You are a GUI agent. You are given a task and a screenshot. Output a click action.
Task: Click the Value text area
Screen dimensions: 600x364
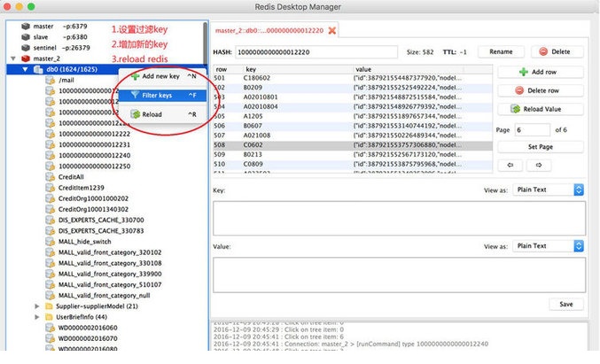[x=399, y=275]
